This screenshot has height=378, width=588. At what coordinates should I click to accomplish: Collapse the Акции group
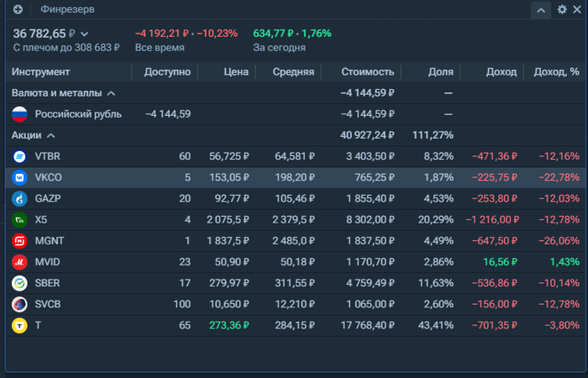(x=51, y=135)
